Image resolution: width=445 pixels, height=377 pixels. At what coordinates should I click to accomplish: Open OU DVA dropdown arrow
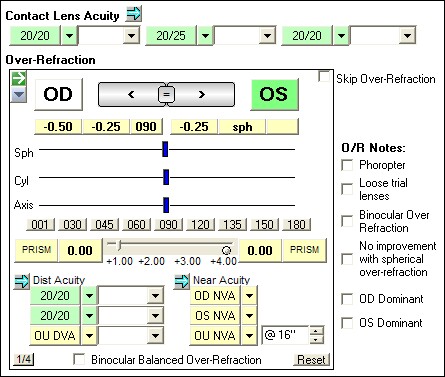(x=89, y=336)
